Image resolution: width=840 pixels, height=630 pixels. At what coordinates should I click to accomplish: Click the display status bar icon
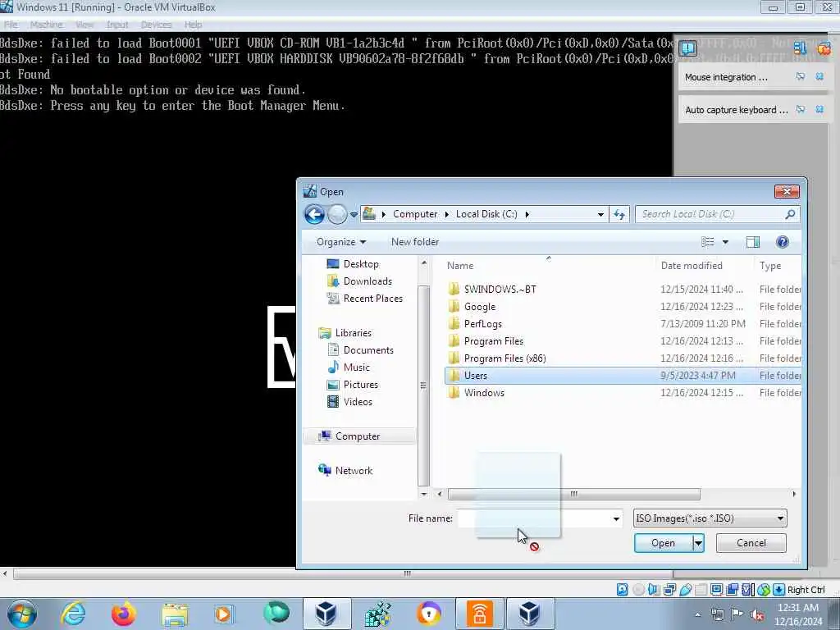(x=716, y=589)
